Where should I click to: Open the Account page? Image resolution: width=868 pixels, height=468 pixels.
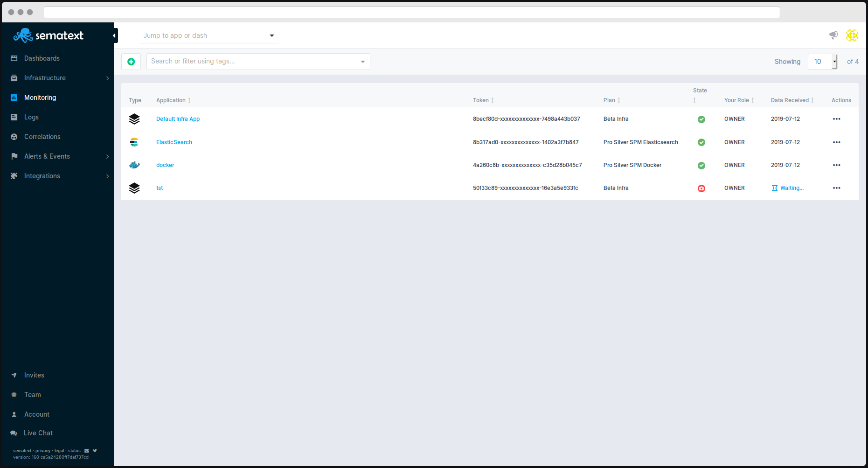coord(37,414)
